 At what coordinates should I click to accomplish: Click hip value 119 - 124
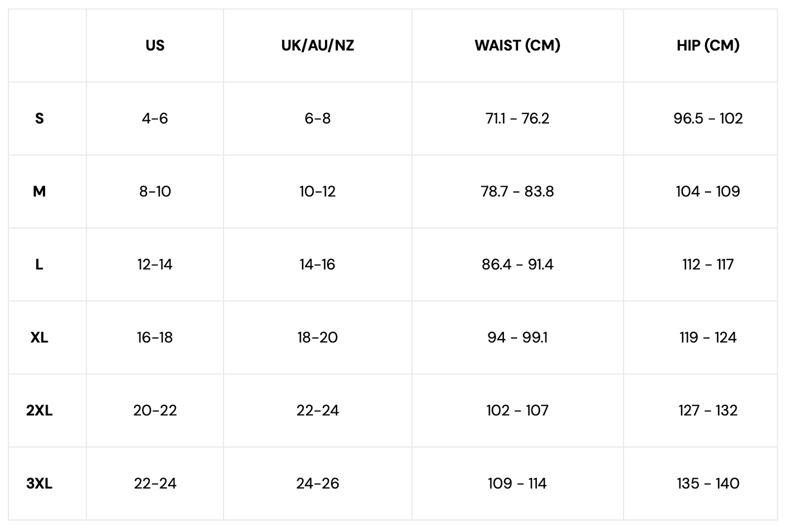pos(708,337)
